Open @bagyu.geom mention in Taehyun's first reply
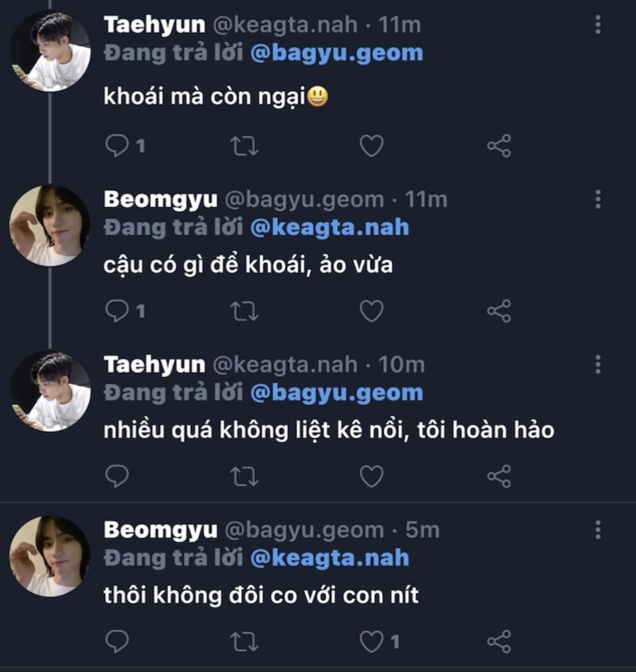Viewport: 636px width, 672px height. coord(336,53)
